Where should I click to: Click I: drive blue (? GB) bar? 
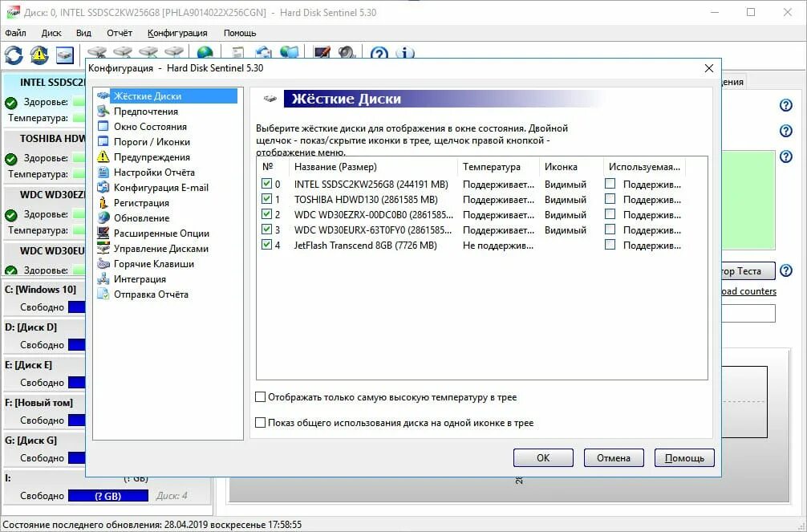pos(108,496)
